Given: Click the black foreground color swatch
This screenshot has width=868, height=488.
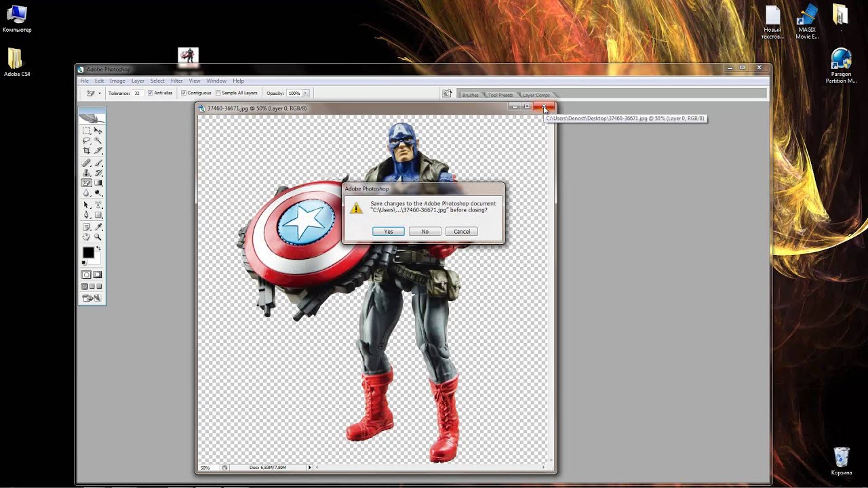Looking at the screenshot, I should point(88,252).
